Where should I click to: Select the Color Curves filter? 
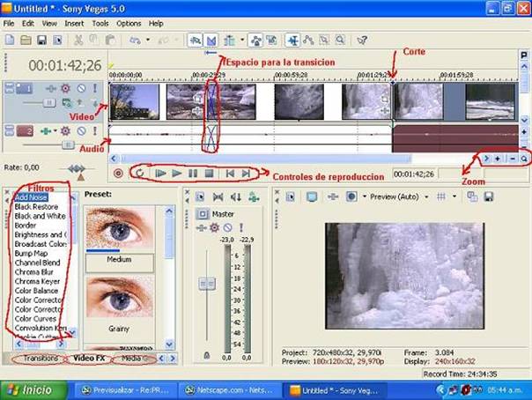click(x=35, y=319)
